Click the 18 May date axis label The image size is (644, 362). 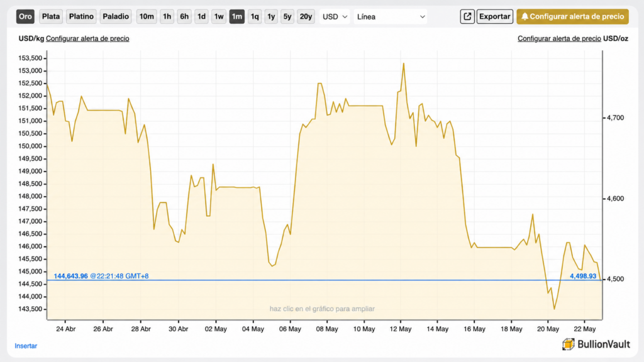(511, 329)
